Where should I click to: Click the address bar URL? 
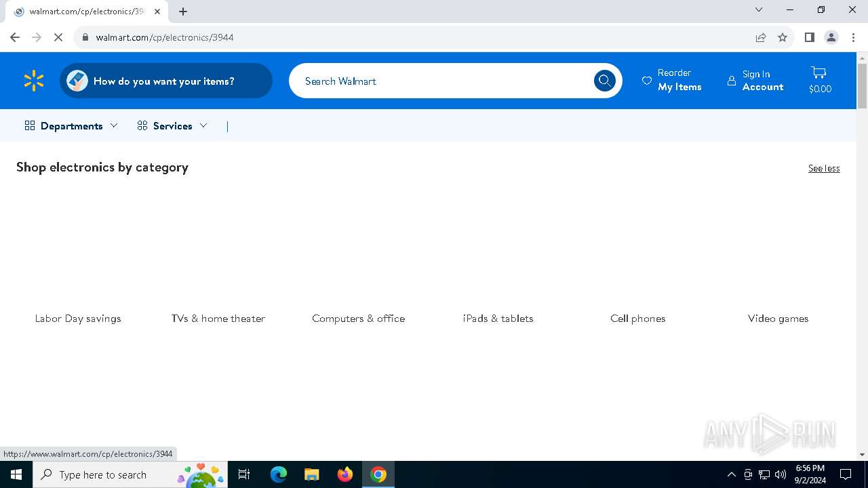coord(165,37)
